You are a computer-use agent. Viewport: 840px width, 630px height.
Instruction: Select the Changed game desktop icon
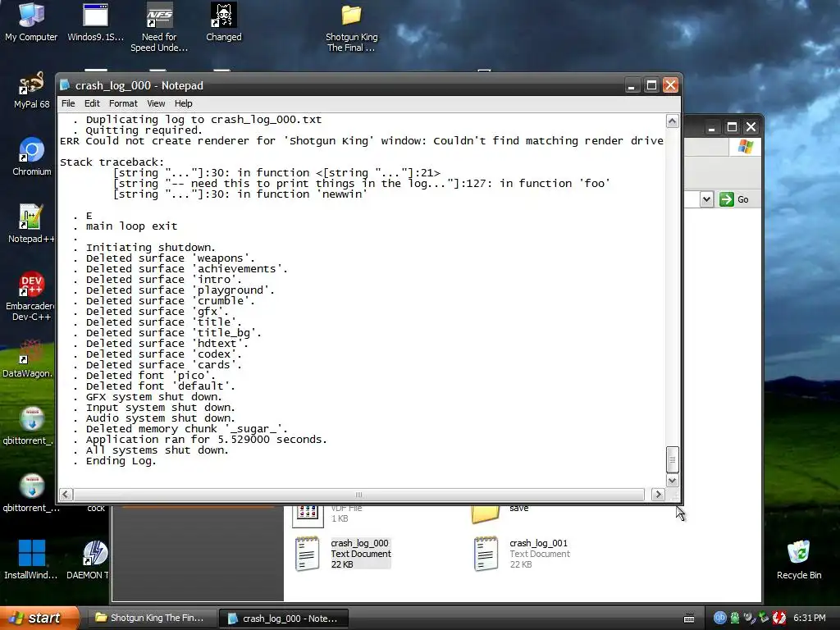tap(223, 22)
